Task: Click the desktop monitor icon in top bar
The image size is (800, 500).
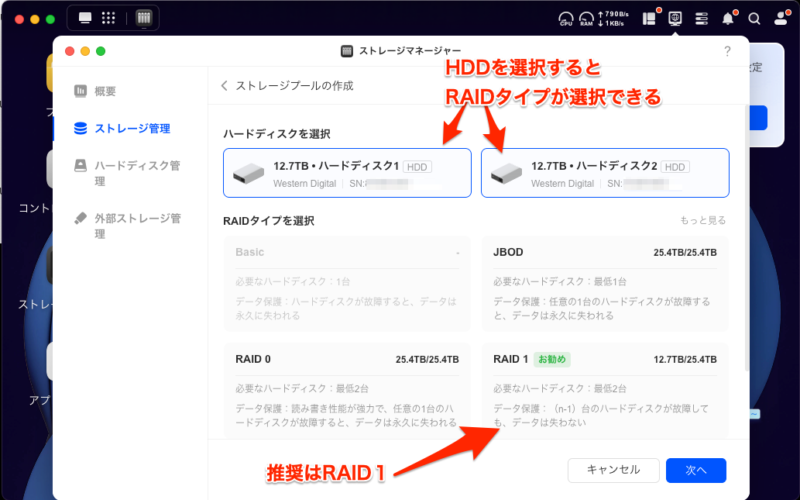Action: [x=85, y=18]
